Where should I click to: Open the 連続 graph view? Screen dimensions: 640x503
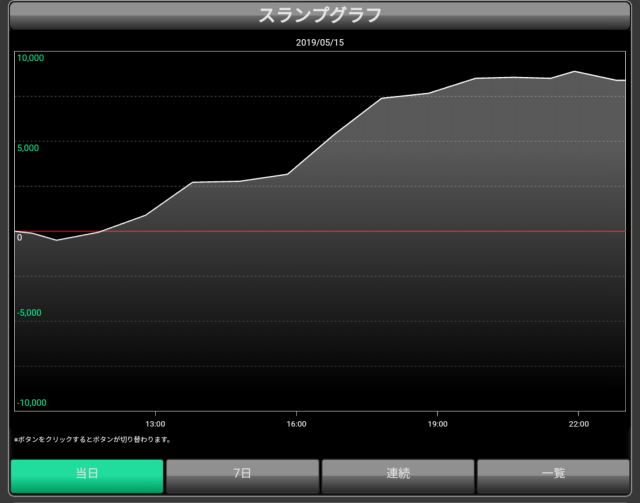[x=397, y=475]
